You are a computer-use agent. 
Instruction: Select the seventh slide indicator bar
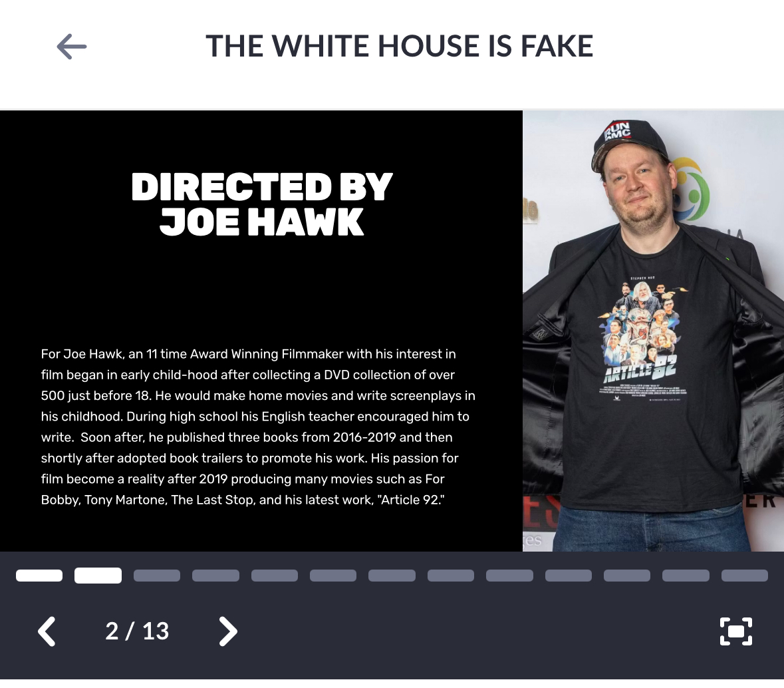pyautogui.click(x=392, y=576)
